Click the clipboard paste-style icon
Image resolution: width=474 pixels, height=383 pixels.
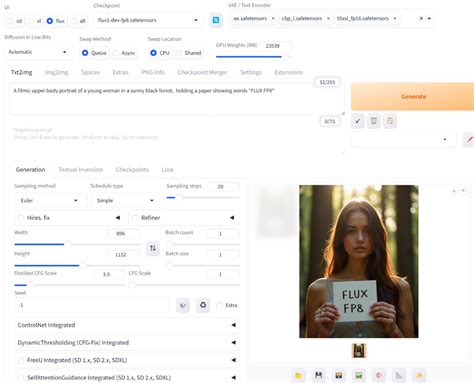point(390,121)
